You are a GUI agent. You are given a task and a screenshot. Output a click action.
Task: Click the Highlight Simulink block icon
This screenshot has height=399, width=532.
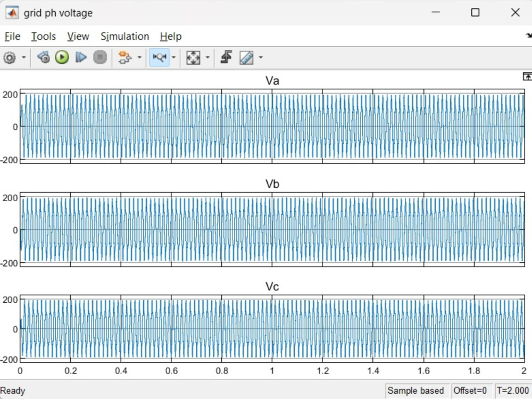(x=124, y=57)
